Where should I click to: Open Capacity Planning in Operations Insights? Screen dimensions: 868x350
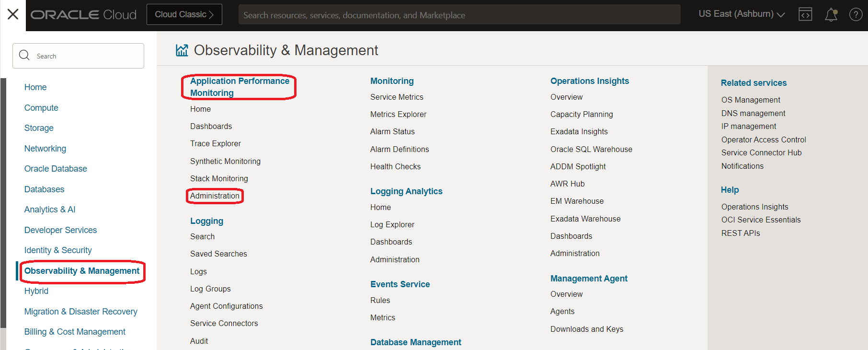tap(582, 114)
